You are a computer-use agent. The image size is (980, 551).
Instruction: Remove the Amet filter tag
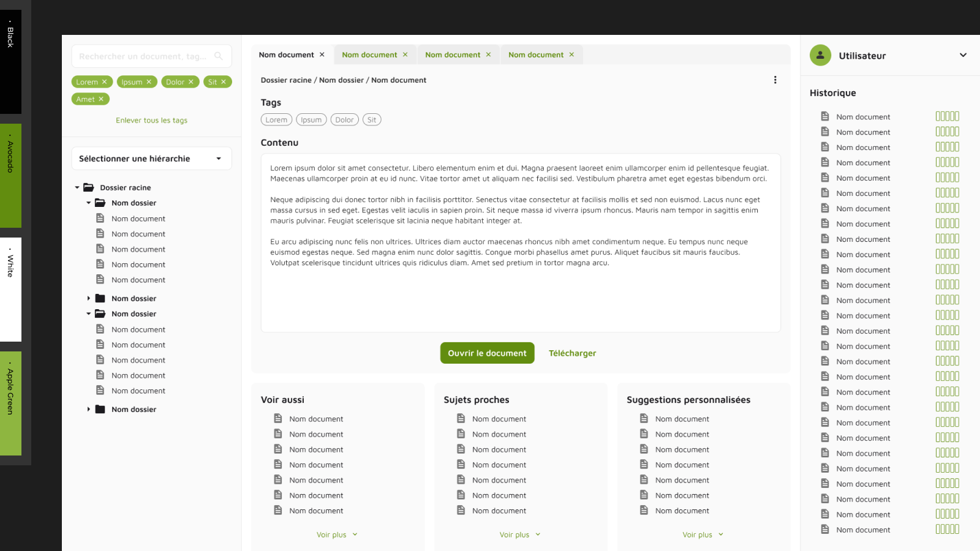[101, 99]
